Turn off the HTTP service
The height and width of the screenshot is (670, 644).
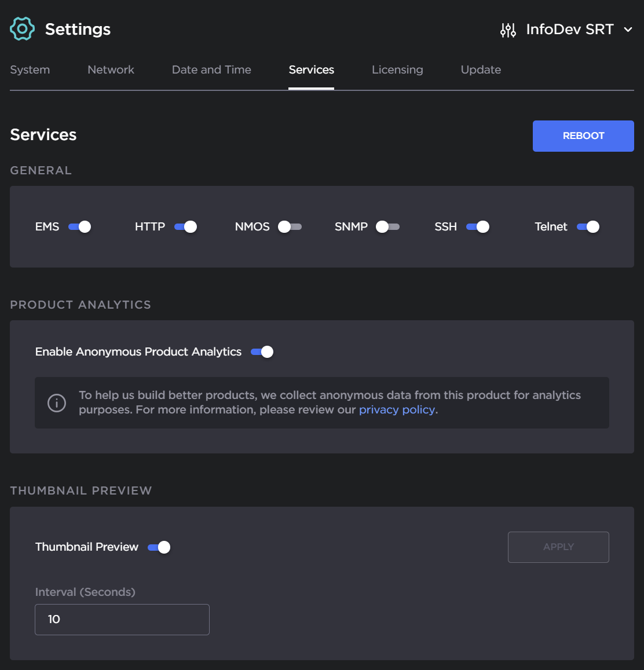[186, 227]
